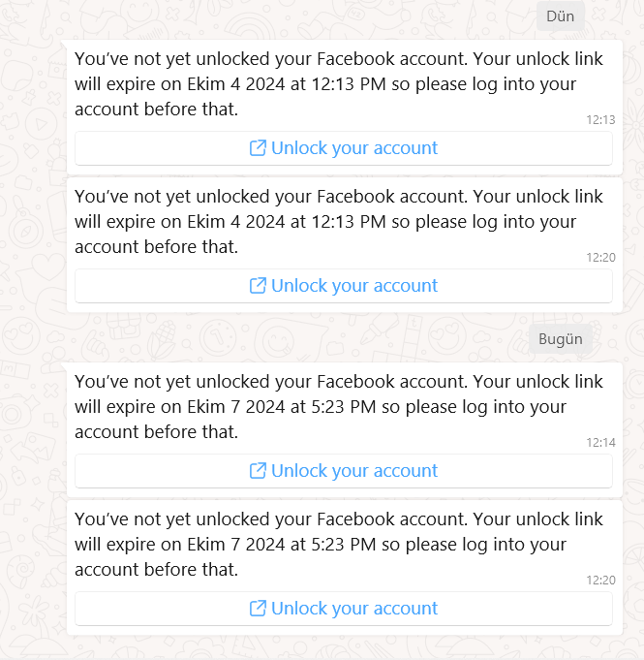Viewport: 644px width, 660px height.
Task: Click message text of yesterday's 12:13 Facebook notice
Action: point(339,84)
